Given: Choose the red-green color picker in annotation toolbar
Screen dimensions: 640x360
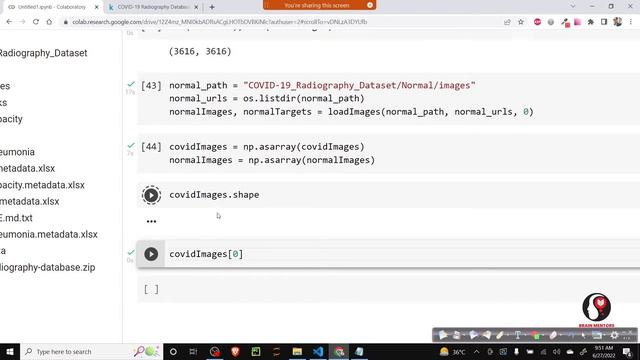Looking at the screenshot, I should 536,335.
